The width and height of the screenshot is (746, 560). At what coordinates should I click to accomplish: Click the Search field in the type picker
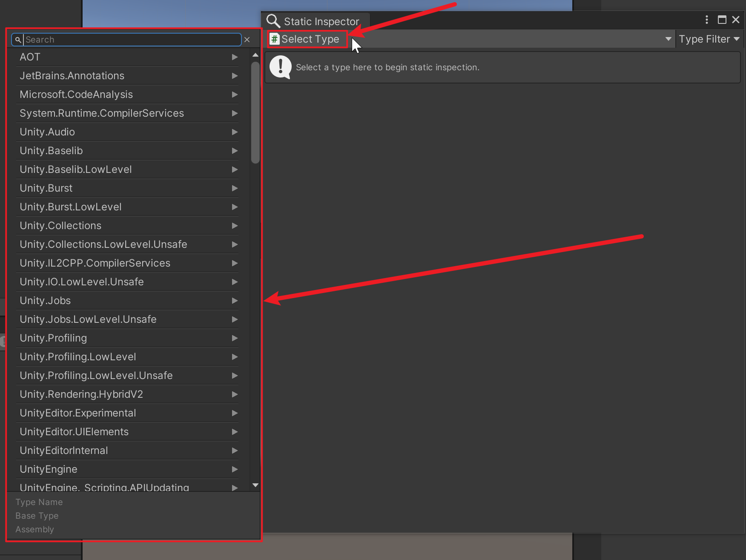126,40
